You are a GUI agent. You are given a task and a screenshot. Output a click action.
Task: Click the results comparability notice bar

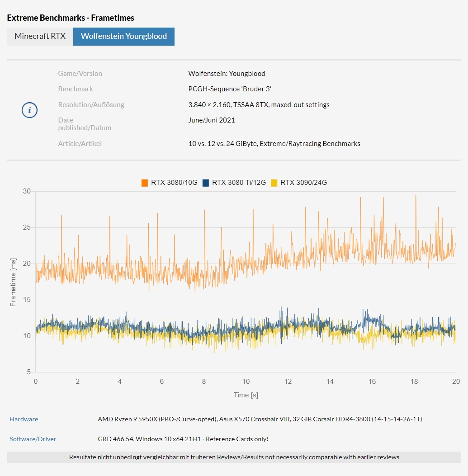(x=234, y=457)
